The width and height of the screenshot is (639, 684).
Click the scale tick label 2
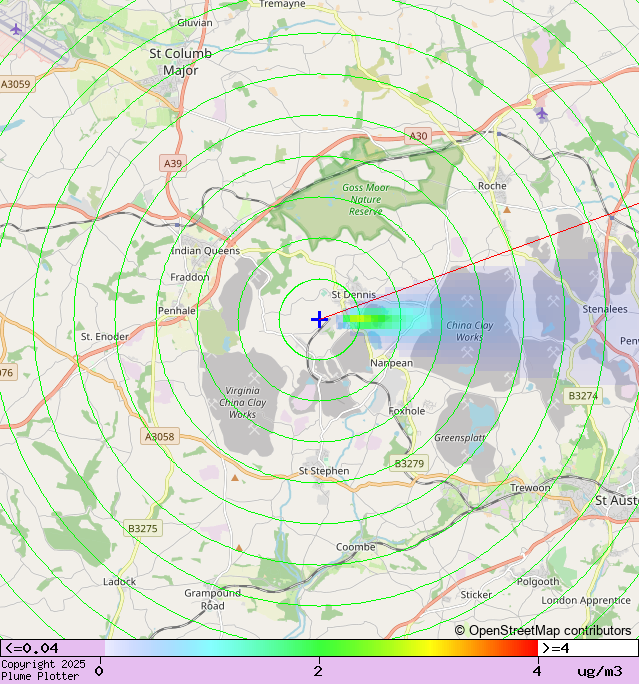(318, 671)
